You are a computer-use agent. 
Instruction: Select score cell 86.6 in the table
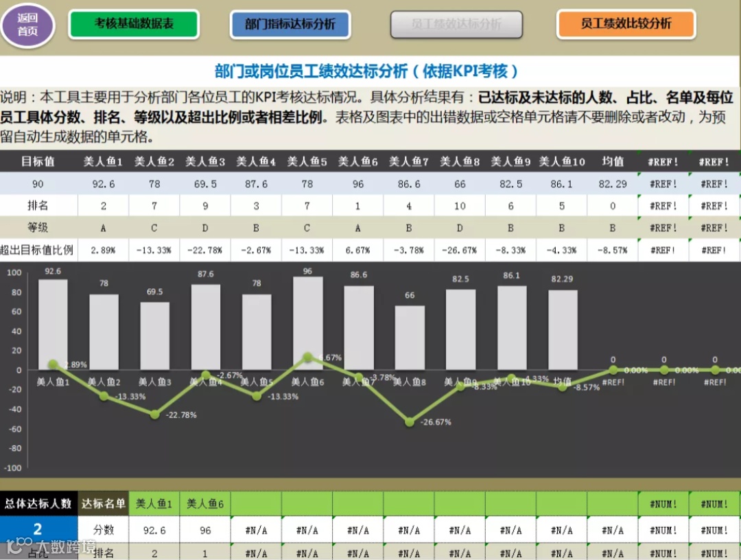click(409, 184)
